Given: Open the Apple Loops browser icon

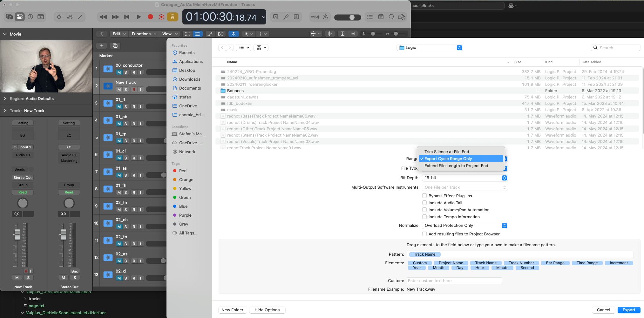Looking at the screenshot, I should tap(391, 17).
